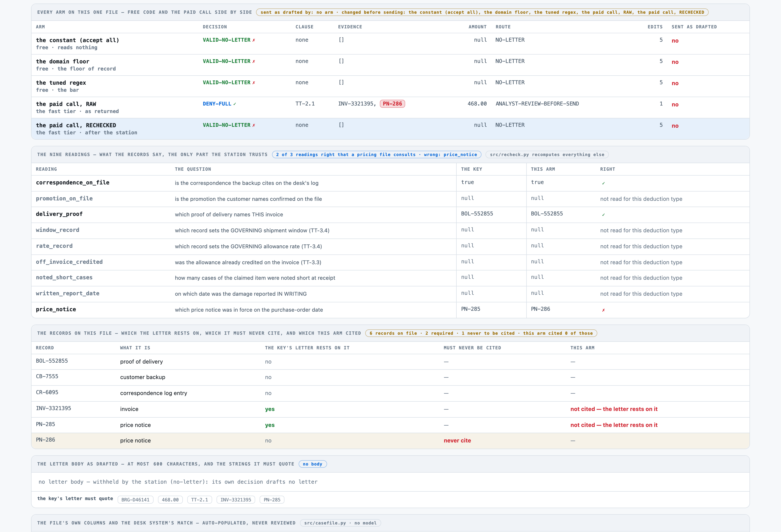781x532 pixels.
Task: Click the BOL-552855 value under THIS ARM column
Action: [x=547, y=214]
